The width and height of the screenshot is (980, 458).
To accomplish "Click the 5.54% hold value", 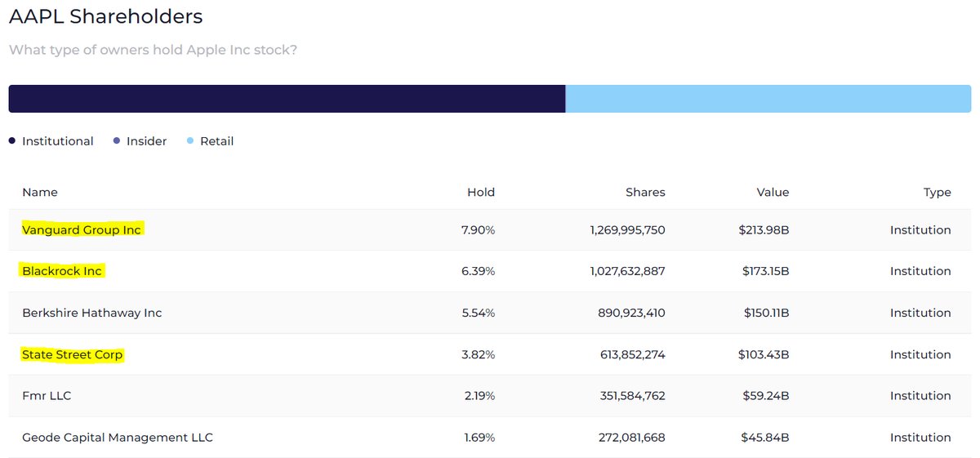I will (x=478, y=313).
